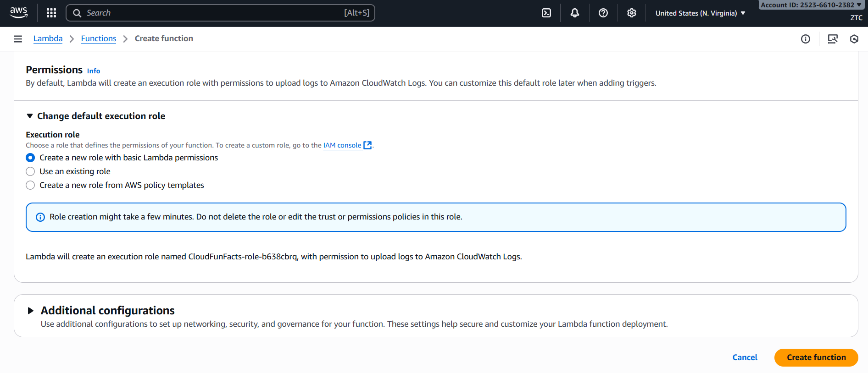The image size is (868, 373).
Task: Open the Account ID menu dropdown
Action: (x=811, y=5)
